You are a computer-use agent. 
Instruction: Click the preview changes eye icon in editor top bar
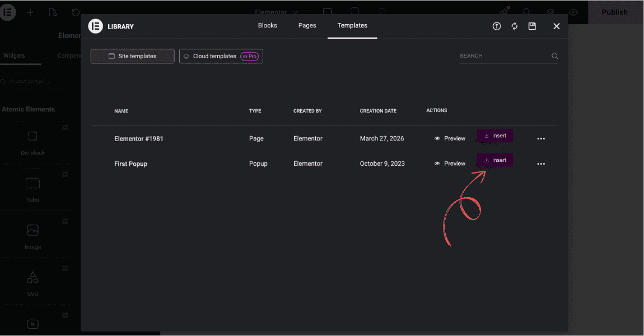[x=573, y=12]
